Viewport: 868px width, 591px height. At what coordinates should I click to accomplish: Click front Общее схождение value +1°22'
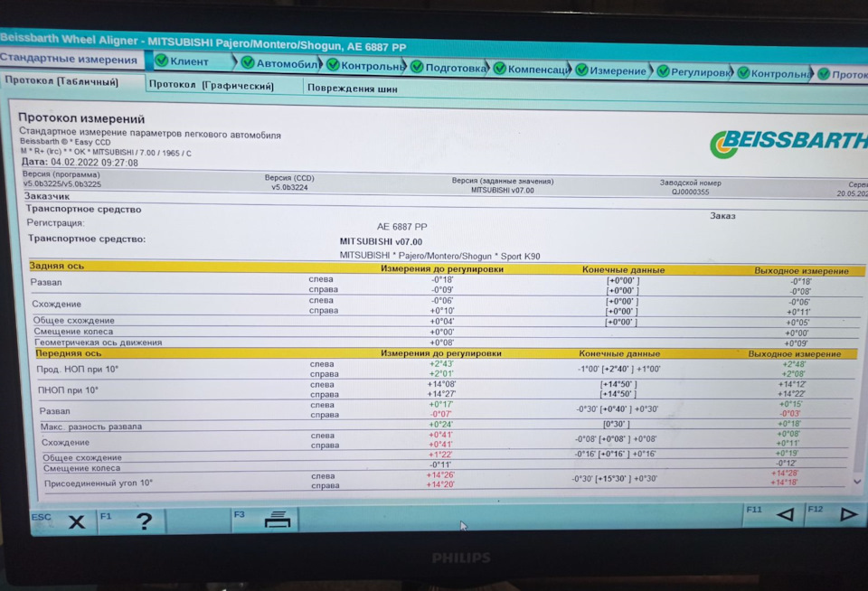tap(440, 455)
